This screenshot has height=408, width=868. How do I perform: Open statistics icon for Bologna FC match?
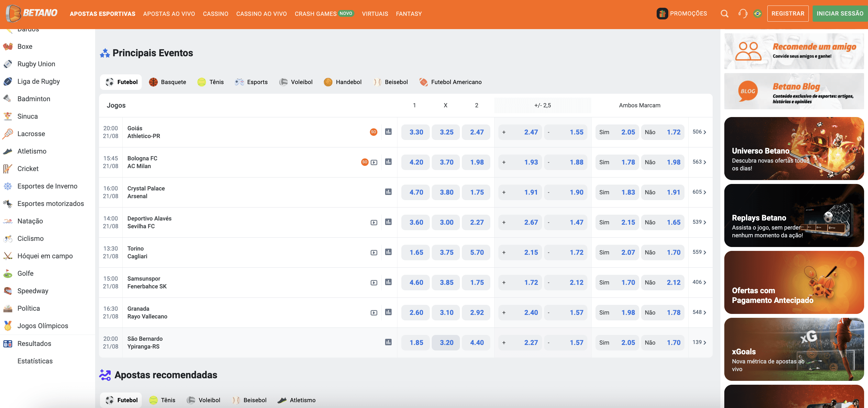click(x=388, y=162)
